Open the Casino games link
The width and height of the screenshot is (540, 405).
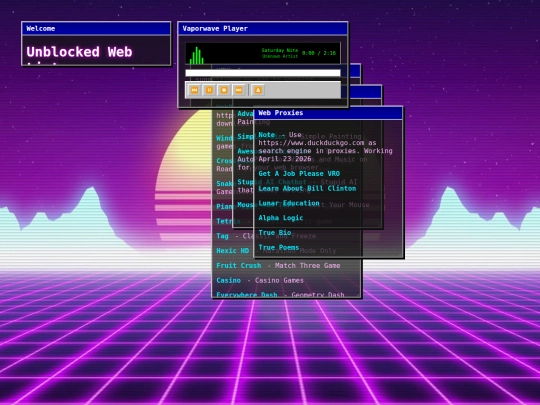[x=228, y=280]
